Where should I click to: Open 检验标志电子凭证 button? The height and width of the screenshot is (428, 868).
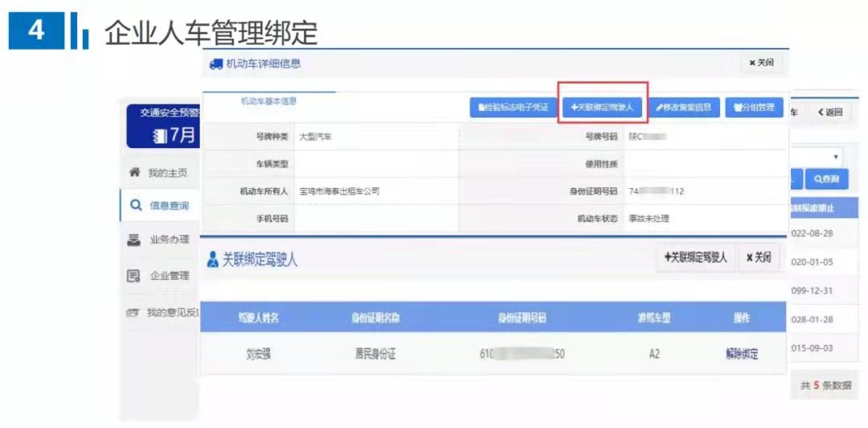click(x=513, y=108)
